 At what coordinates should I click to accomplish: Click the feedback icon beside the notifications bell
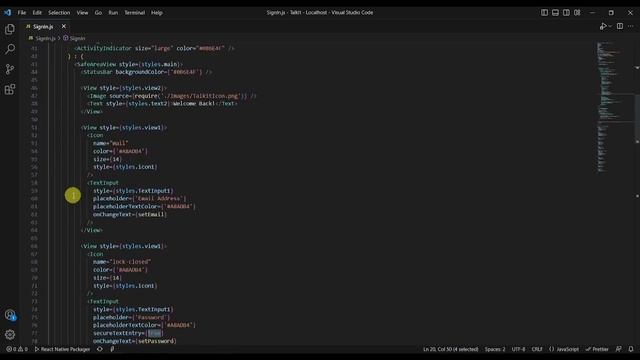pos(619,349)
